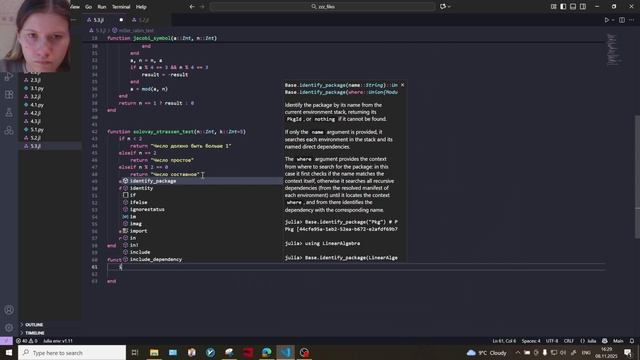Click the unsaved dot on 5.3.jl tab
This screenshot has width=640, height=360.
pos(121,20)
